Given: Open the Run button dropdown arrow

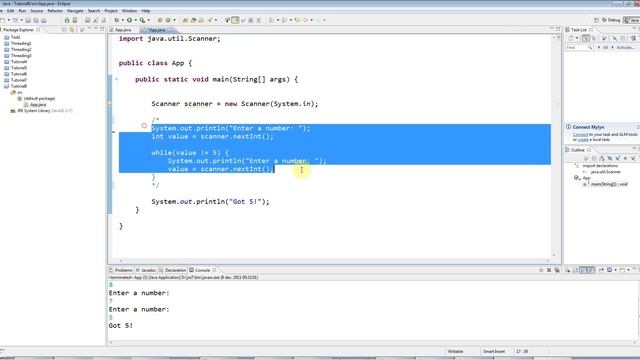Looking at the screenshot, I should (x=136, y=20).
